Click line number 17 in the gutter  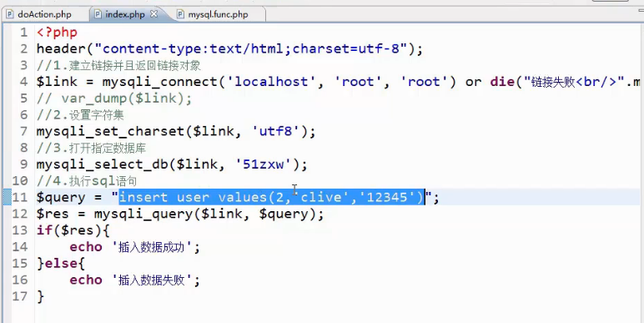click(20, 296)
